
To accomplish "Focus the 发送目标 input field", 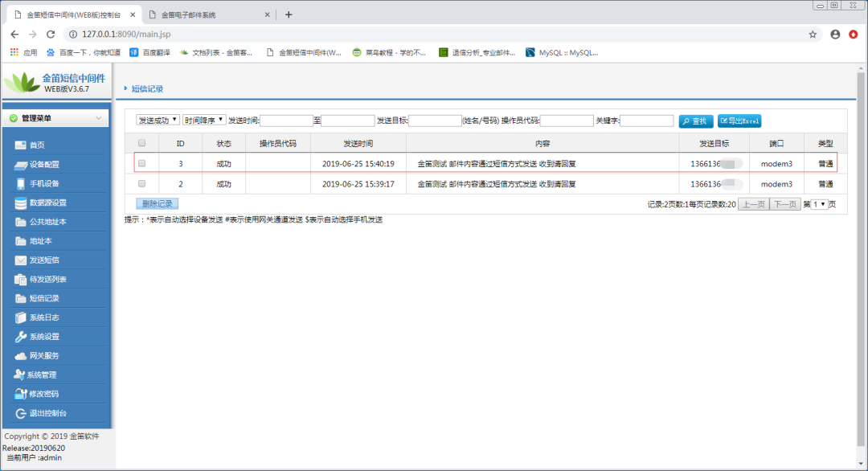I will 435,121.
